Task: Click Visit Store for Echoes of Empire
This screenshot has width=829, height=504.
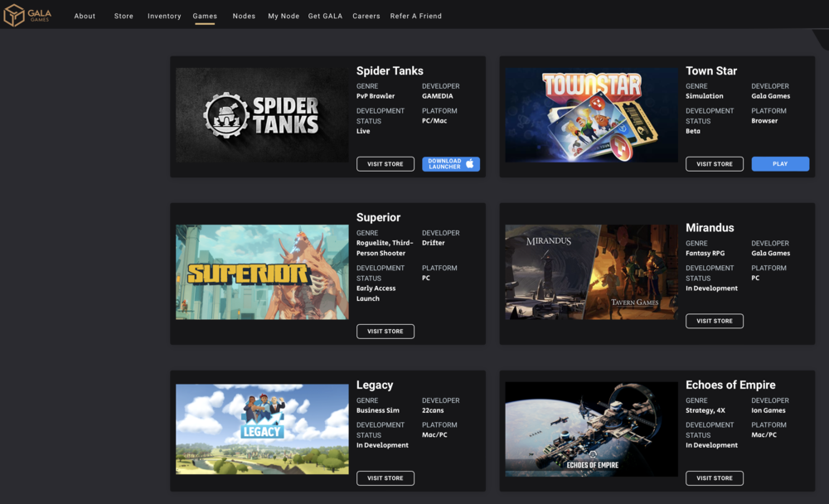Action: [715, 478]
